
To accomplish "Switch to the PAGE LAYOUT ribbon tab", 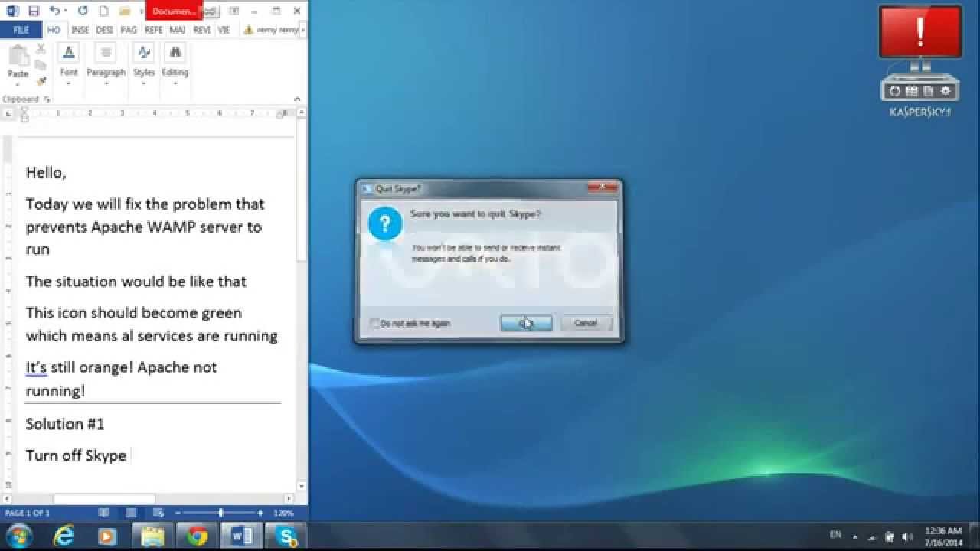I will point(129,30).
